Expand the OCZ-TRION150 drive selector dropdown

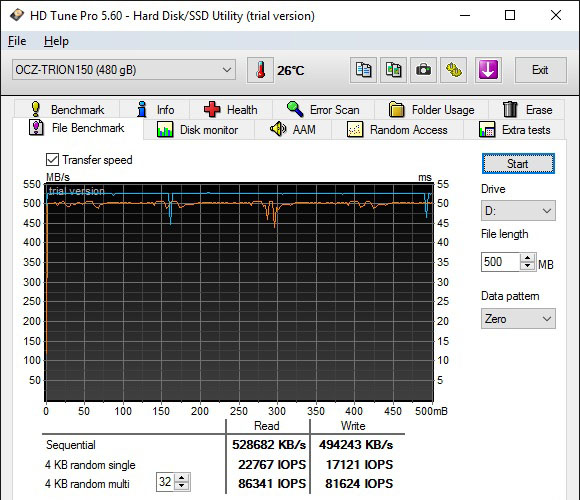pos(124,70)
